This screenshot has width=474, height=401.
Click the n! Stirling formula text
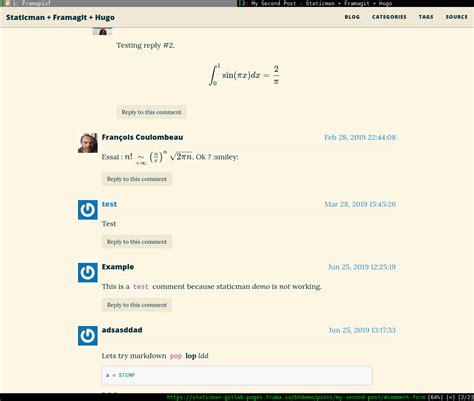(x=159, y=157)
